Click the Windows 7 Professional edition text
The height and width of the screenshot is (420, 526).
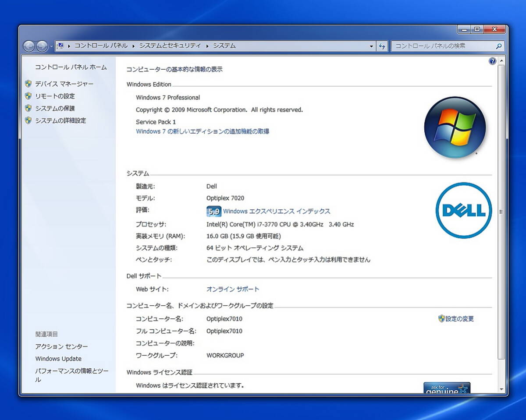click(x=168, y=98)
